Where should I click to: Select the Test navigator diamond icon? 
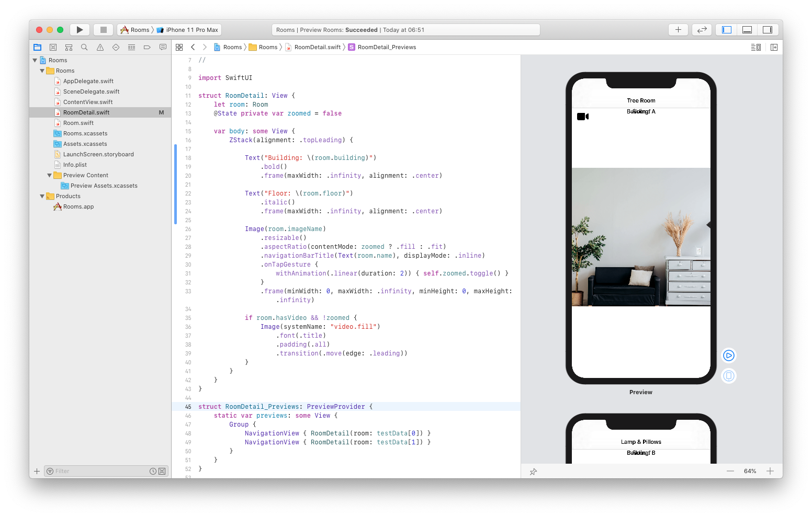[116, 47]
